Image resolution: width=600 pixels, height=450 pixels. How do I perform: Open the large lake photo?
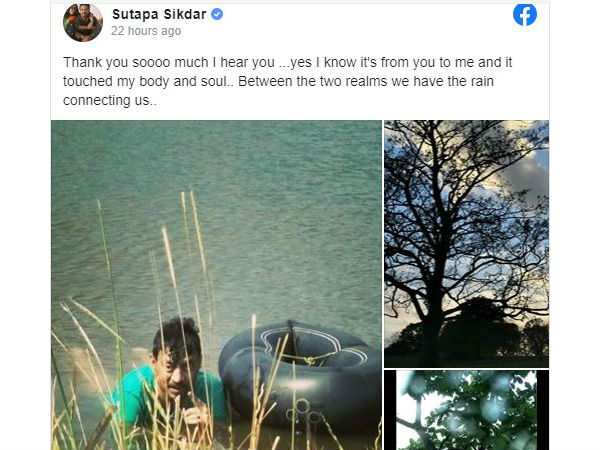216,285
